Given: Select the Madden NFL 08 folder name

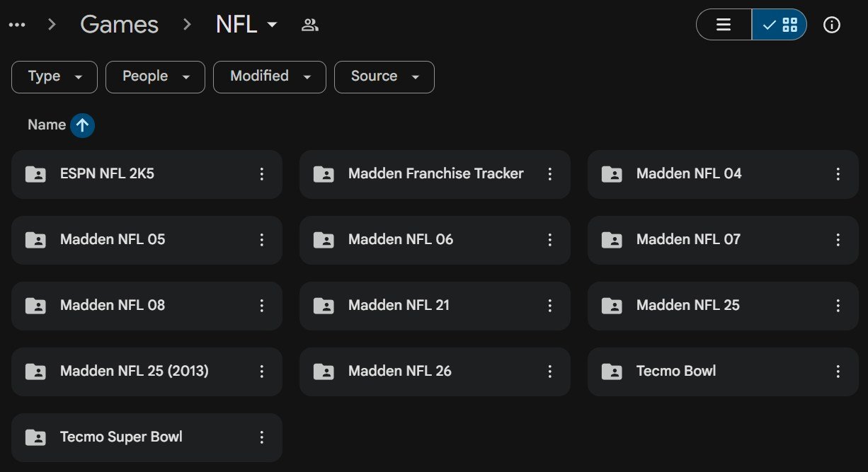Looking at the screenshot, I should (113, 306).
